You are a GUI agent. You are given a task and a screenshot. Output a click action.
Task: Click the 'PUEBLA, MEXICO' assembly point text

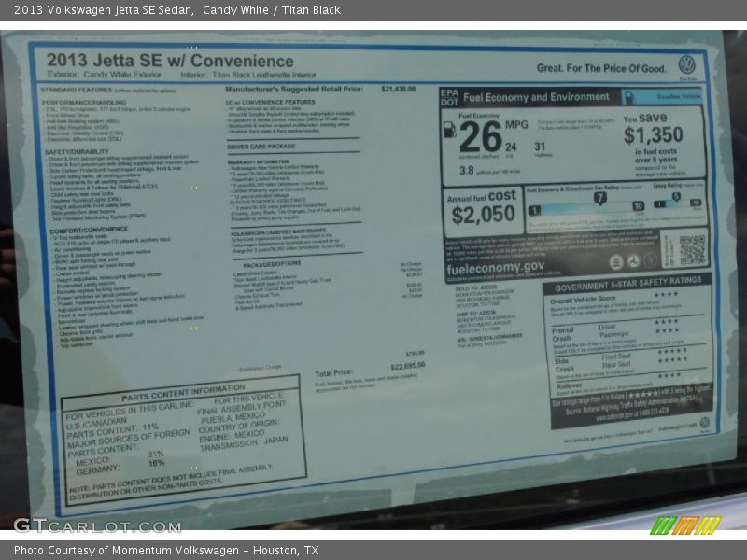click(x=233, y=417)
